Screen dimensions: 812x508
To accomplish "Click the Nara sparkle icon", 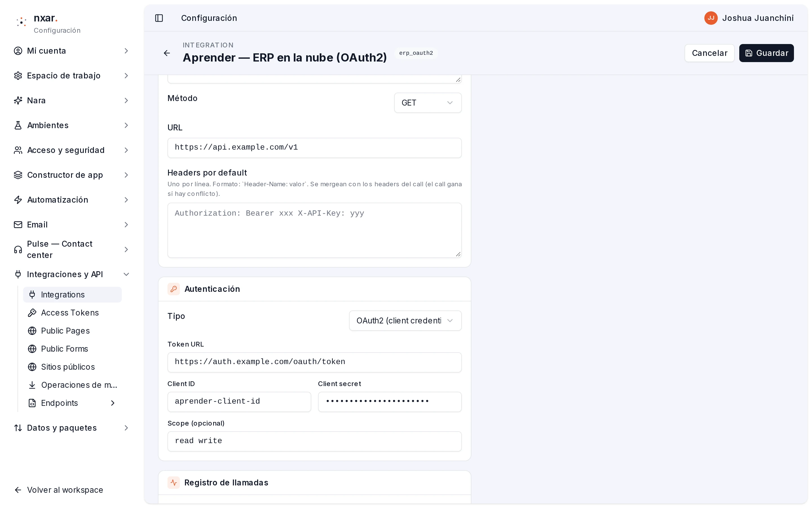I will tap(18, 100).
